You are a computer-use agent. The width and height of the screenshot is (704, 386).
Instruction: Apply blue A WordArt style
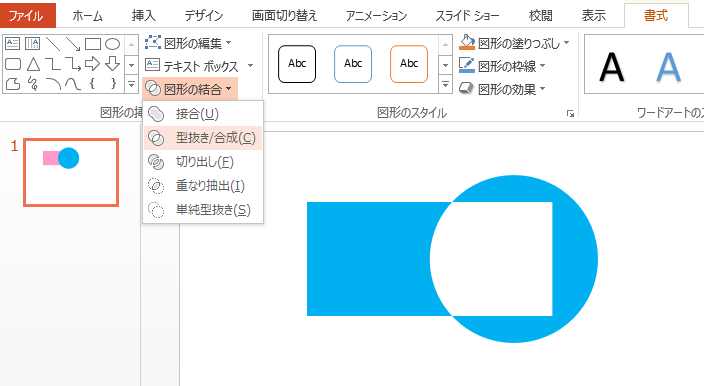click(x=669, y=67)
